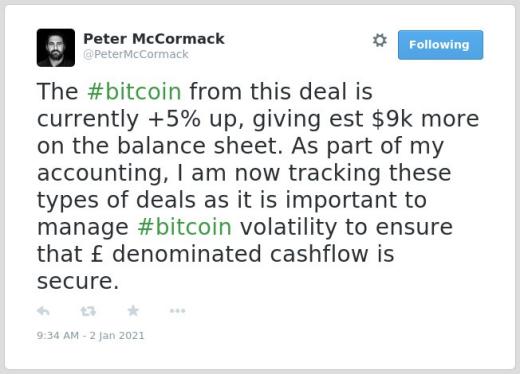Click the blue Following button

pyautogui.click(x=440, y=45)
